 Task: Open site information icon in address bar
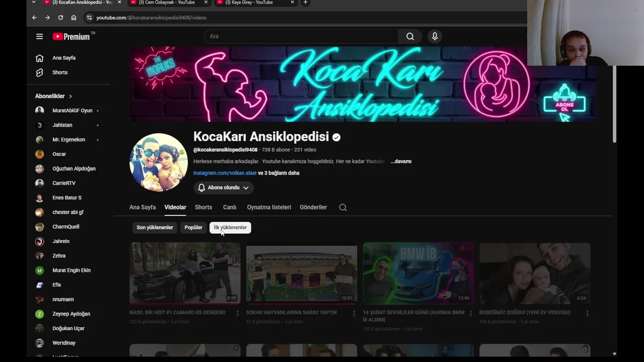click(x=89, y=18)
